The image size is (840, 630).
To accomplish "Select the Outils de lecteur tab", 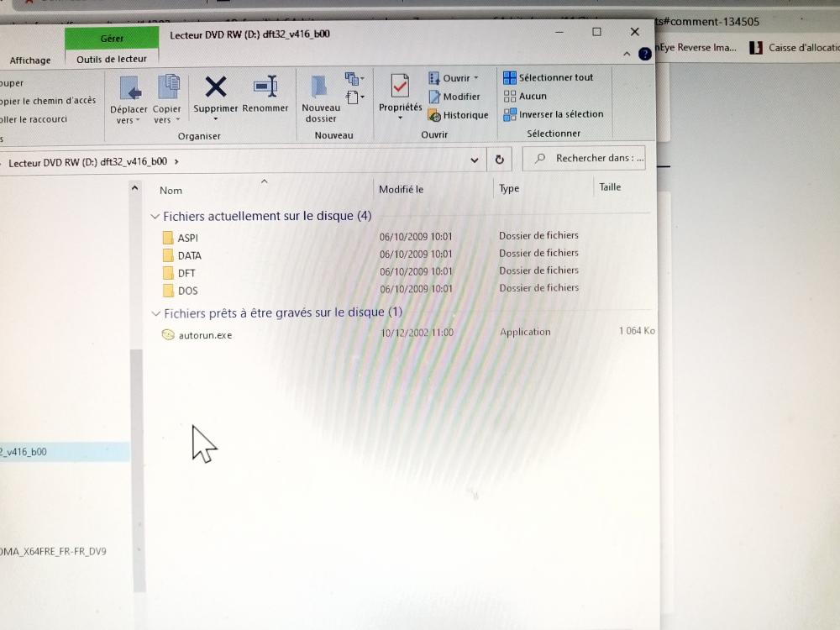I will (112, 59).
